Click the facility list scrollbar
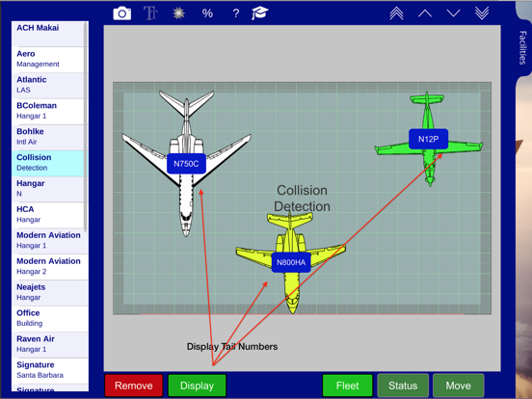Screen dimensions: 532x399 click(x=86, y=127)
